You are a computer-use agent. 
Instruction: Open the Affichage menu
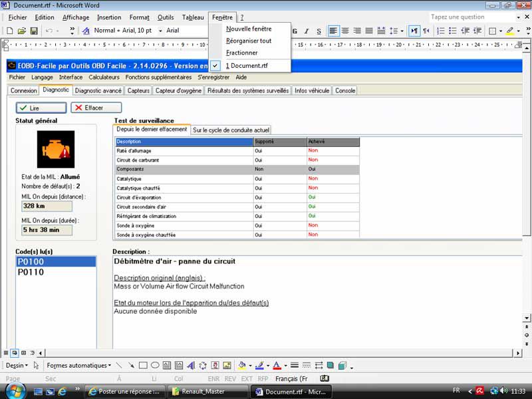tap(76, 17)
